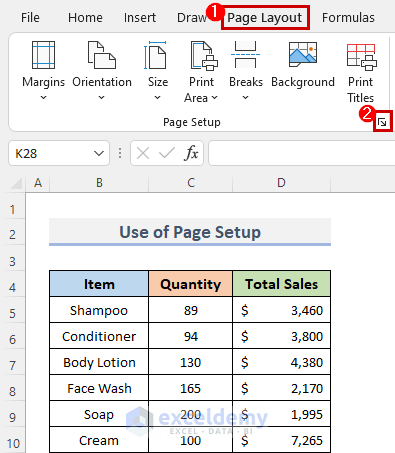Select the Page Layout tab

265,18
